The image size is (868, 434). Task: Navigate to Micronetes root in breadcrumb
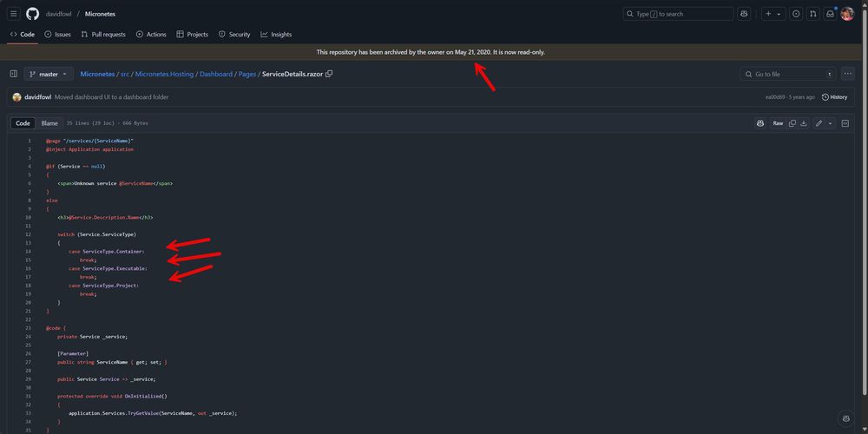(x=97, y=74)
